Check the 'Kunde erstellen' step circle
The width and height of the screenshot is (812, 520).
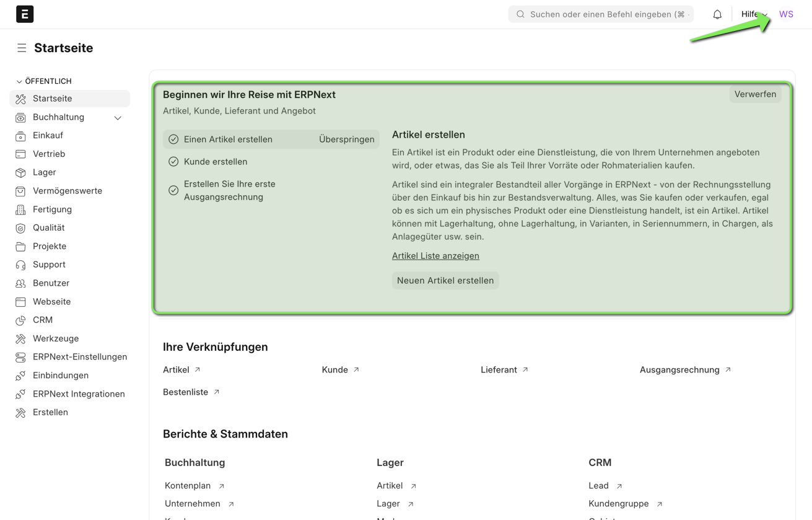tap(173, 162)
